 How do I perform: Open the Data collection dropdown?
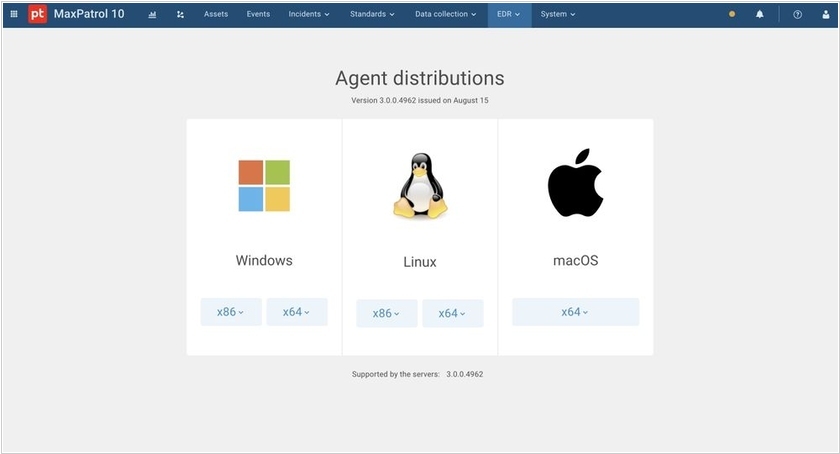pyautogui.click(x=445, y=14)
